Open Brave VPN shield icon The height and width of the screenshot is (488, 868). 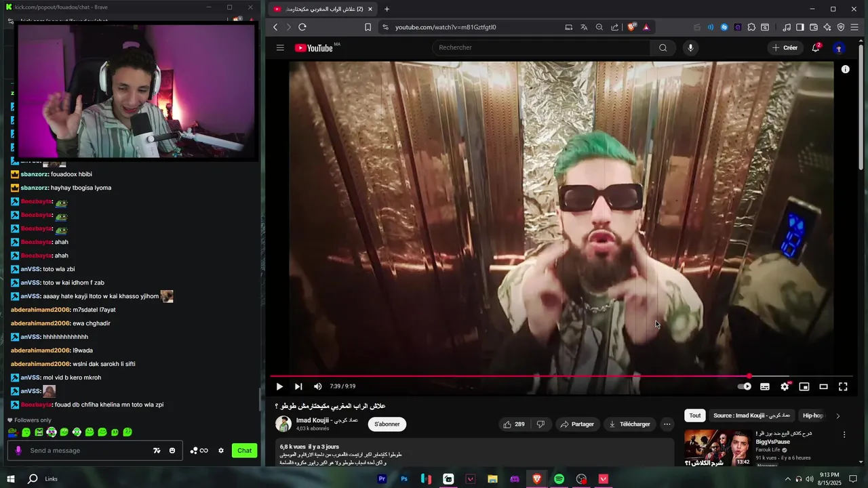(x=841, y=27)
